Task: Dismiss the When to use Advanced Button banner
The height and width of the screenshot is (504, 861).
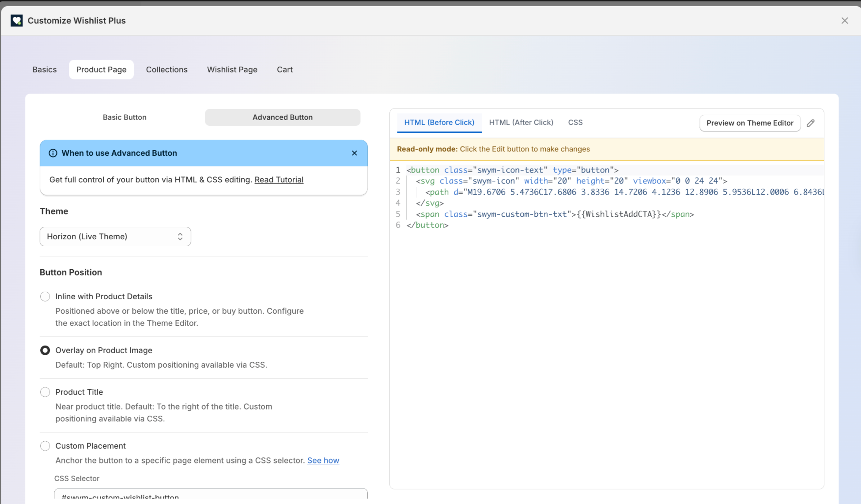Action: pyautogui.click(x=354, y=153)
